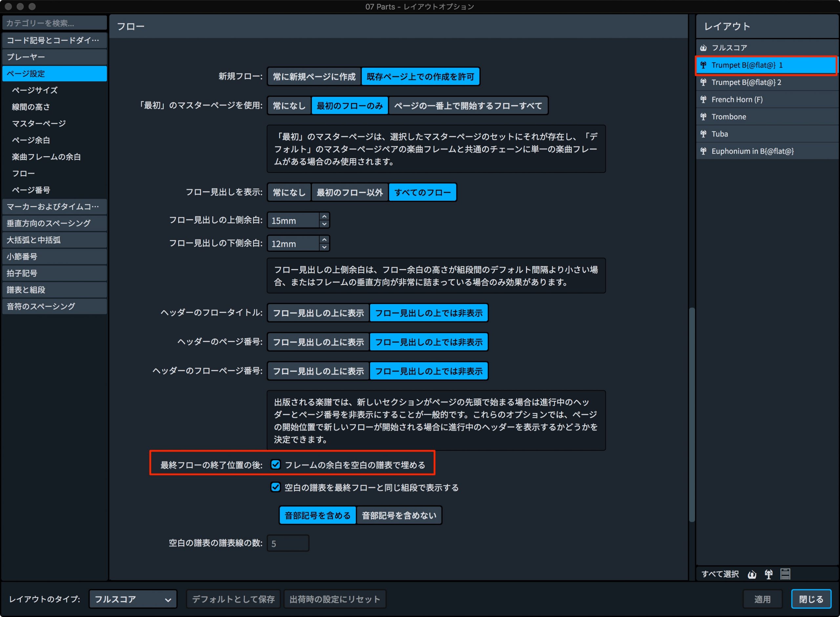
Task: Select the Trombone layout row
Action: [x=767, y=116]
